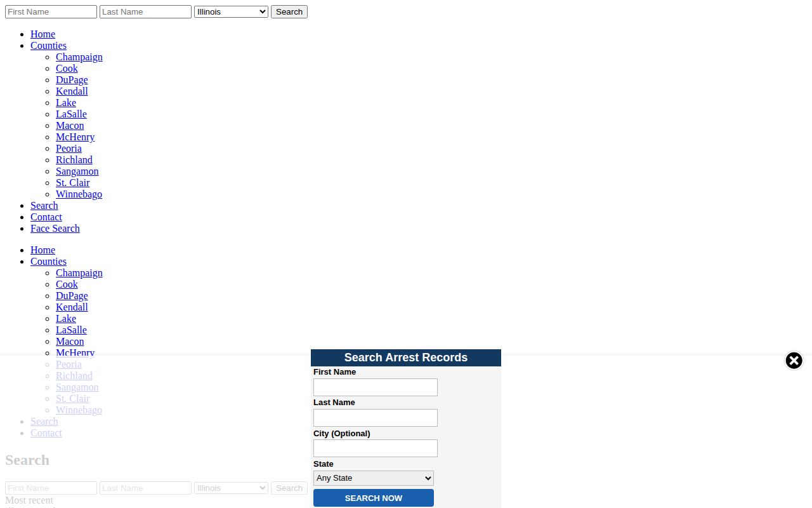Click the SEARCH NOW button

pos(374,498)
